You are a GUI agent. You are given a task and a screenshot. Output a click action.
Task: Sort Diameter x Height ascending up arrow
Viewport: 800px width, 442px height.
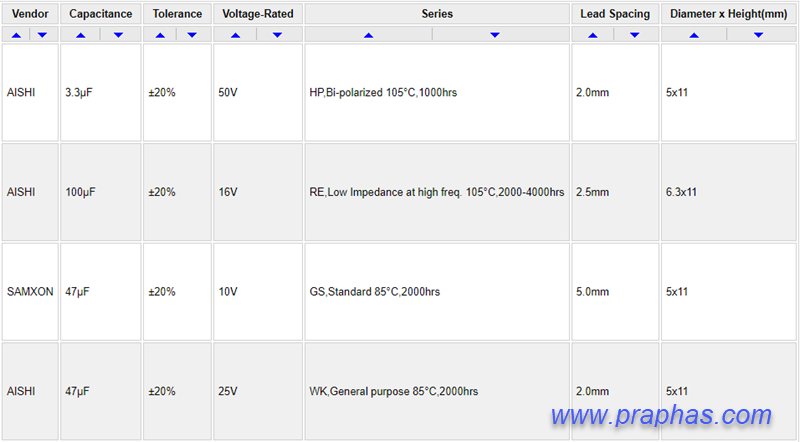(x=694, y=35)
